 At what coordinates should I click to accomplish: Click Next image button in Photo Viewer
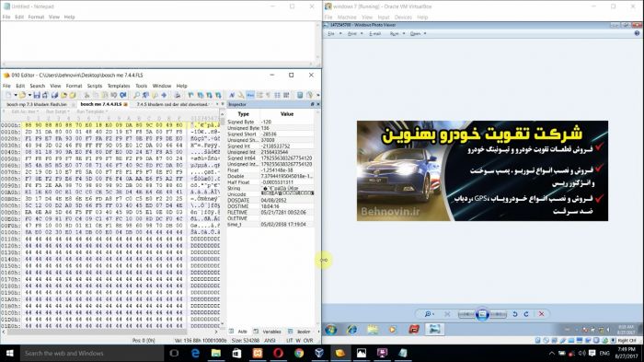click(498, 314)
